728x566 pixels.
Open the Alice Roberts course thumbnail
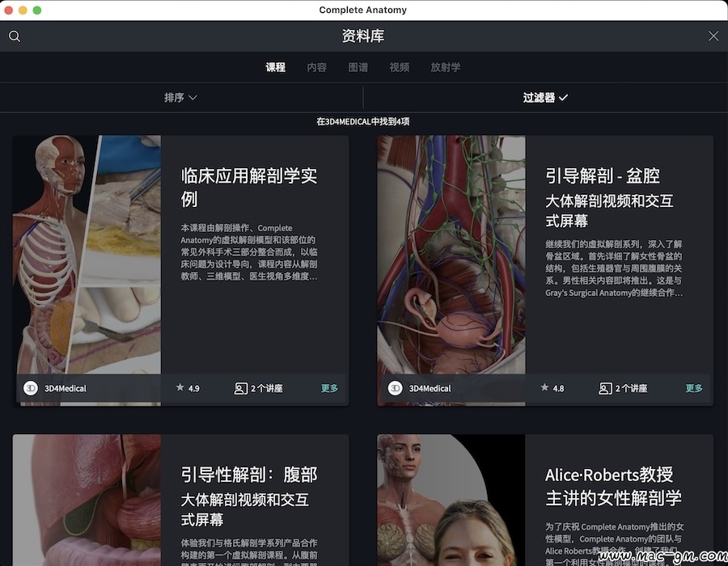(451, 501)
